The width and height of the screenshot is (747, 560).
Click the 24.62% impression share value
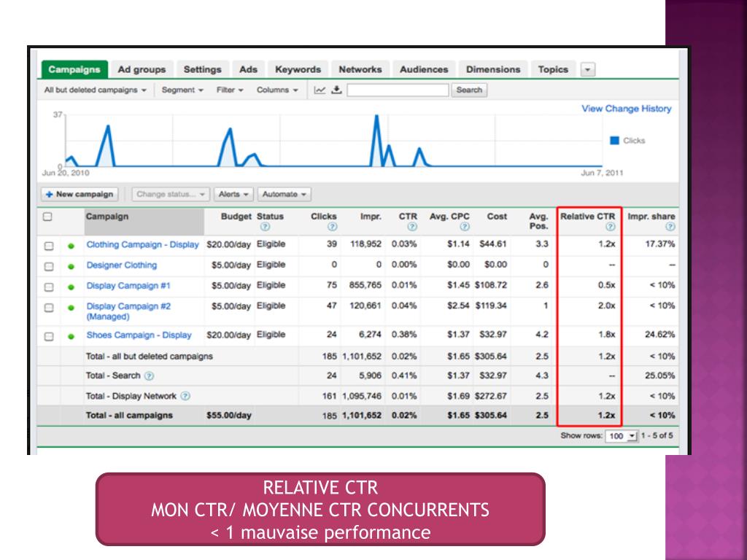659,335
